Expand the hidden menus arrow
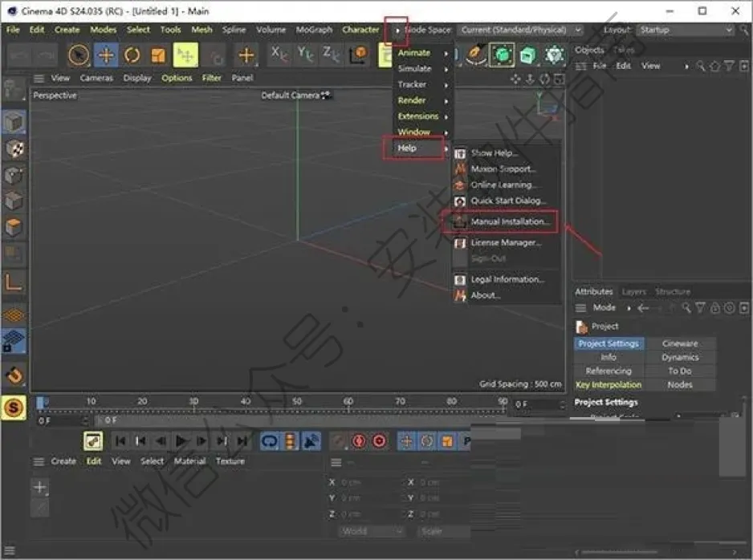The height and width of the screenshot is (560, 753). click(397, 30)
